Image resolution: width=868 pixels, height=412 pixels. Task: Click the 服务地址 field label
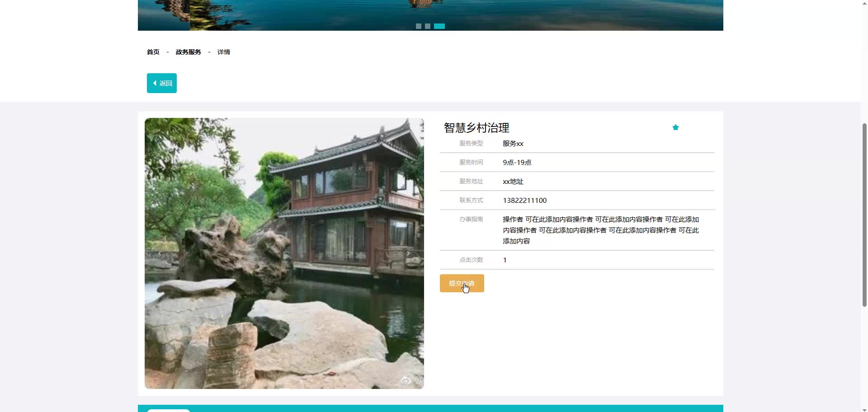click(x=471, y=182)
